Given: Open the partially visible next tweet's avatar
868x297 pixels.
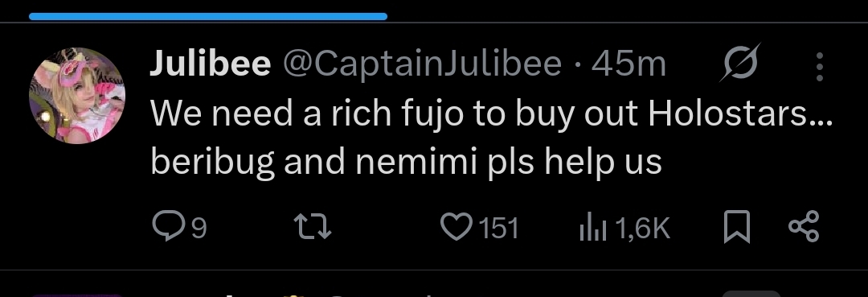Looking at the screenshot, I should point(77,295).
